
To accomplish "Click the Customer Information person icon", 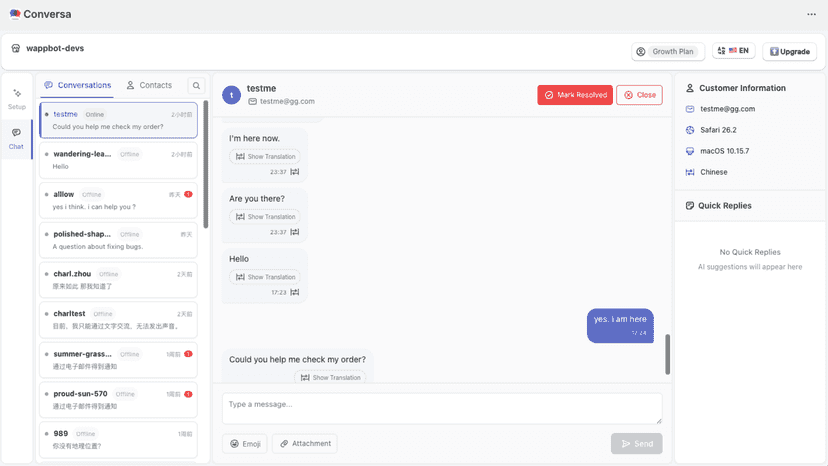I will coord(690,88).
